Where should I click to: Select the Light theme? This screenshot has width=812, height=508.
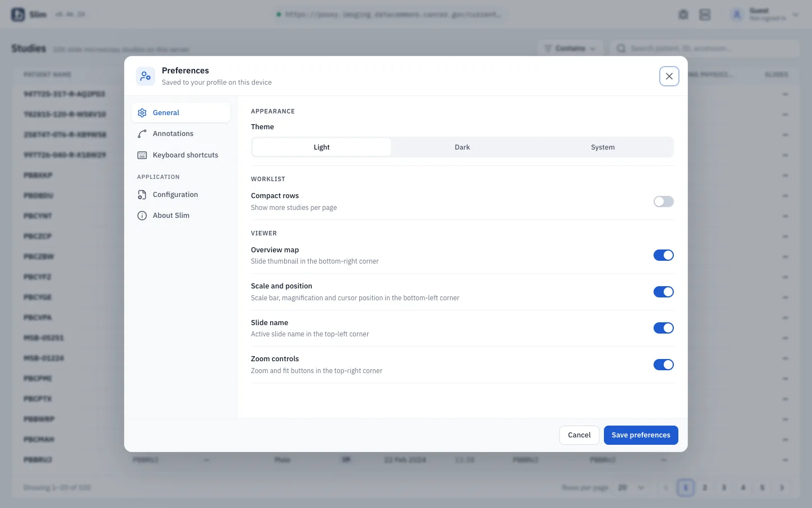(321, 147)
